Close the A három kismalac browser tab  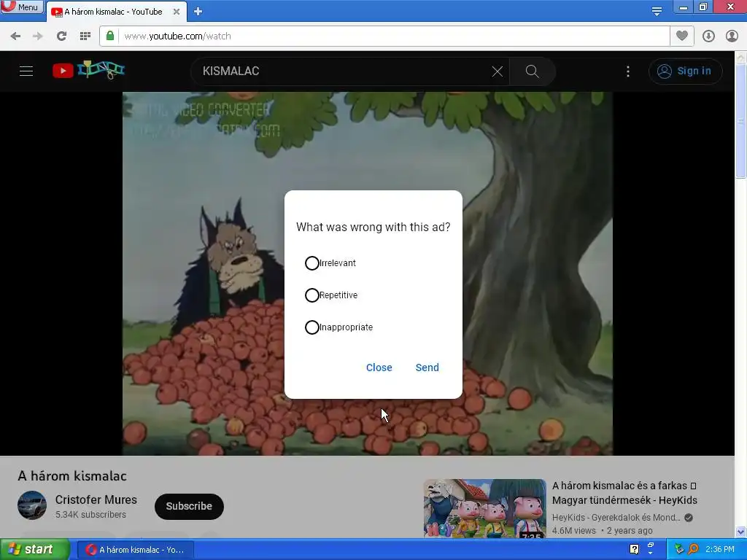pyautogui.click(x=177, y=12)
